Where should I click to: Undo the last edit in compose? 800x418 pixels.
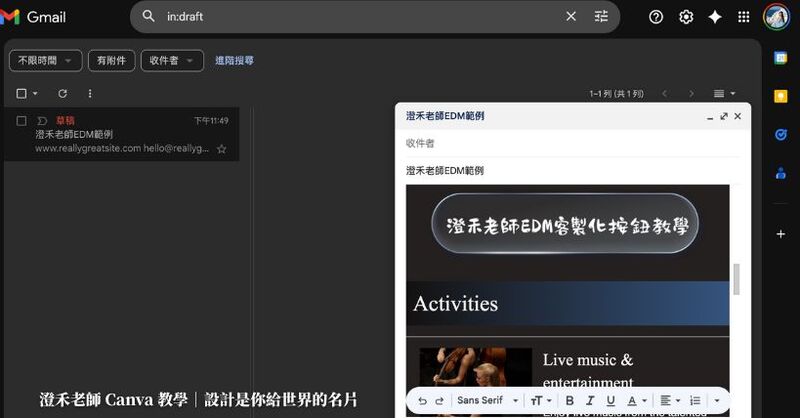click(x=422, y=401)
